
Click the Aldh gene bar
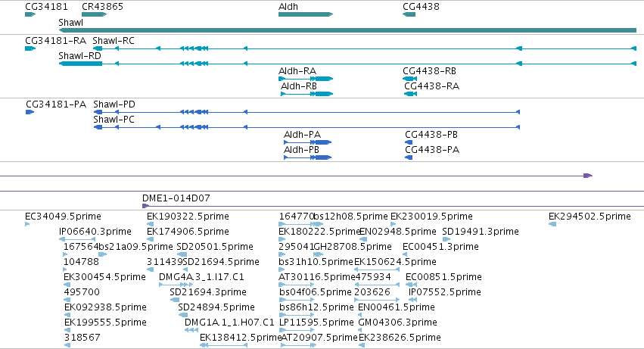coord(306,14)
